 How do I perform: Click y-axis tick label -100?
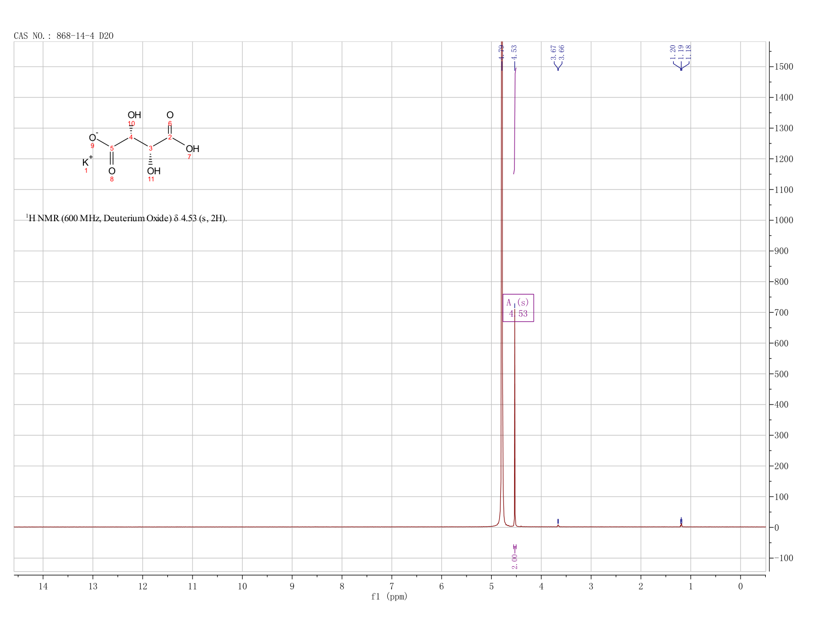(783, 558)
